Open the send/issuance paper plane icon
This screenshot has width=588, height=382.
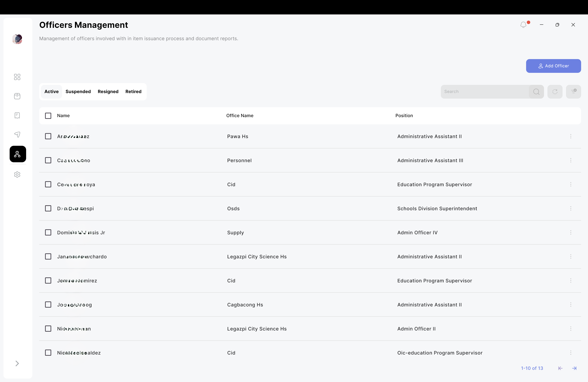click(17, 134)
